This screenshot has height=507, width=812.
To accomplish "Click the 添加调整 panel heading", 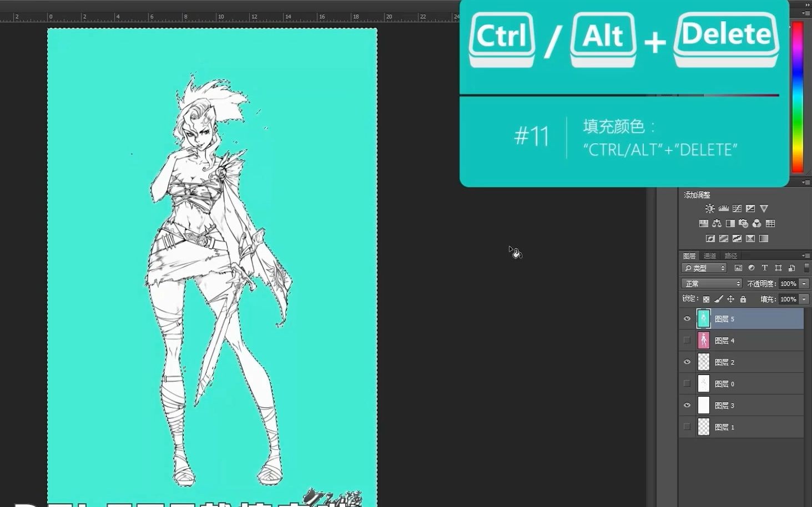I will tap(697, 195).
